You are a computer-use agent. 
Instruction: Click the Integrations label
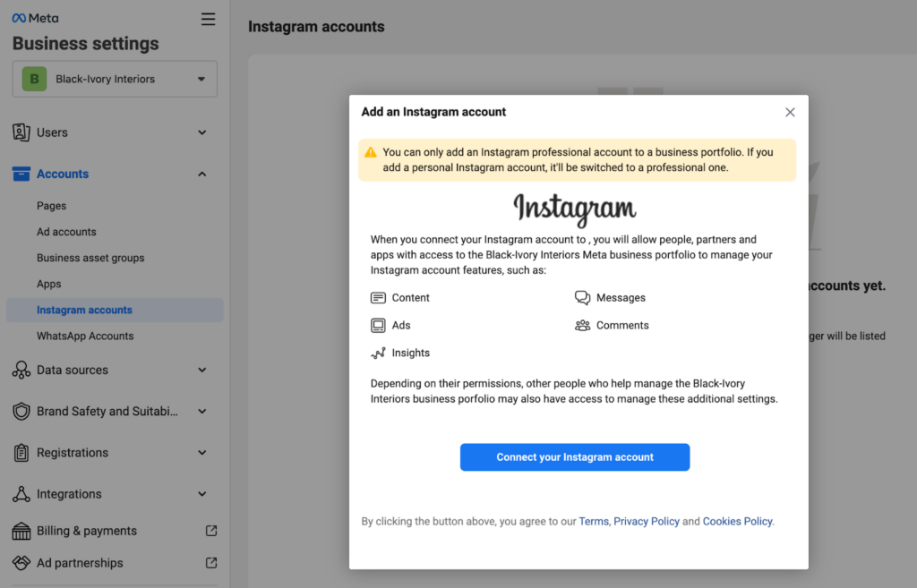[69, 494]
